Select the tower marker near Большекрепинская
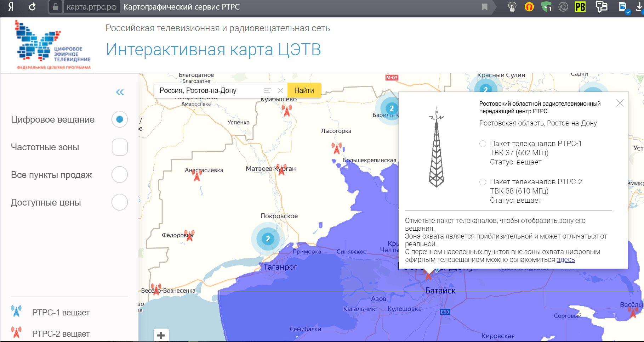 pyautogui.click(x=337, y=148)
